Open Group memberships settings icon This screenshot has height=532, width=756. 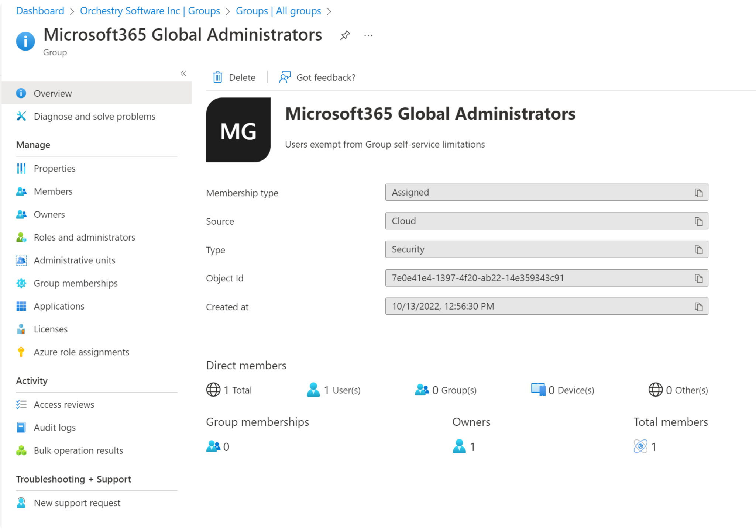pos(21,283)
